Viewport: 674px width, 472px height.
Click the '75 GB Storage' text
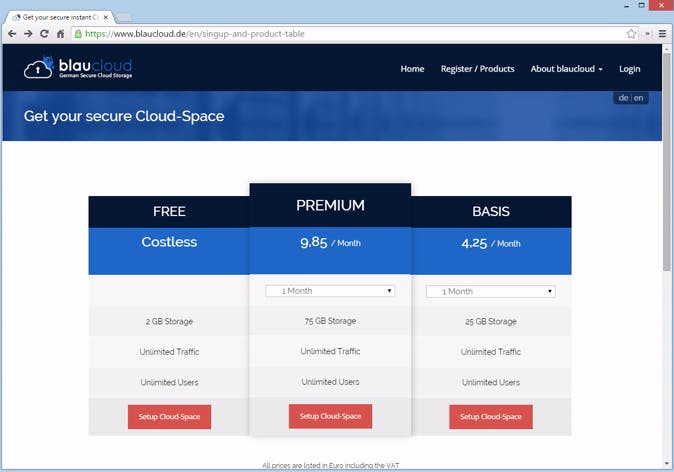[x=330, y=321]
